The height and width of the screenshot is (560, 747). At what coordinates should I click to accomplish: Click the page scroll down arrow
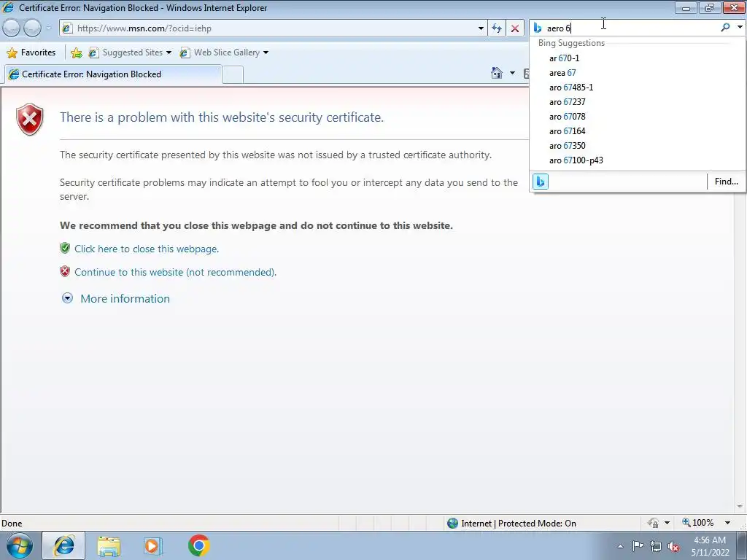[740, 507]
